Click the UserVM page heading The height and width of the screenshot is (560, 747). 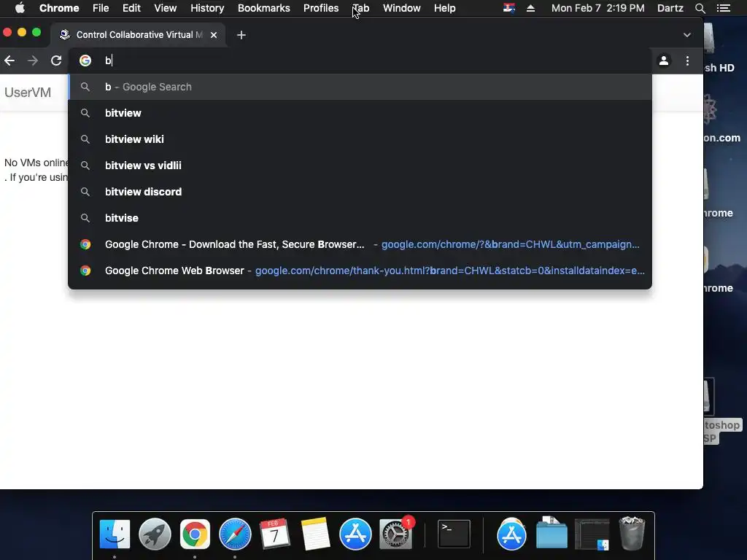pyautogui.click(x=28, y=93)
